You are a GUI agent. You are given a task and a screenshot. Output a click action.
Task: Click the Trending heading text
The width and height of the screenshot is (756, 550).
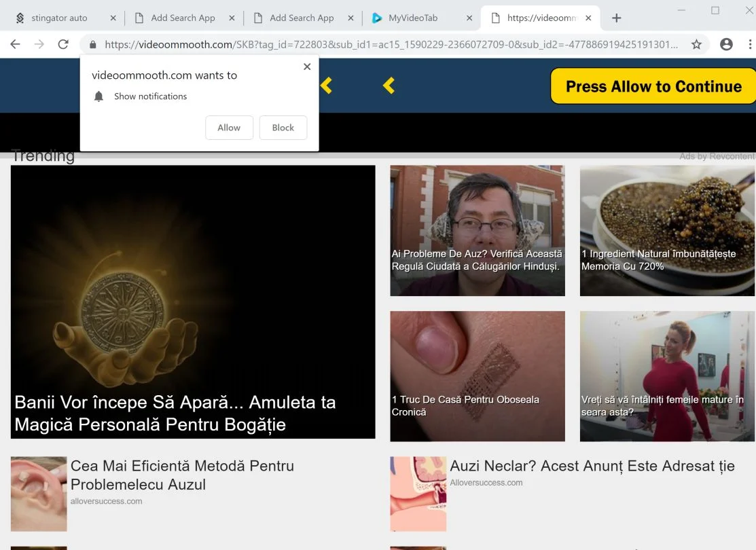pyautogui.click(x=43, y=155)
